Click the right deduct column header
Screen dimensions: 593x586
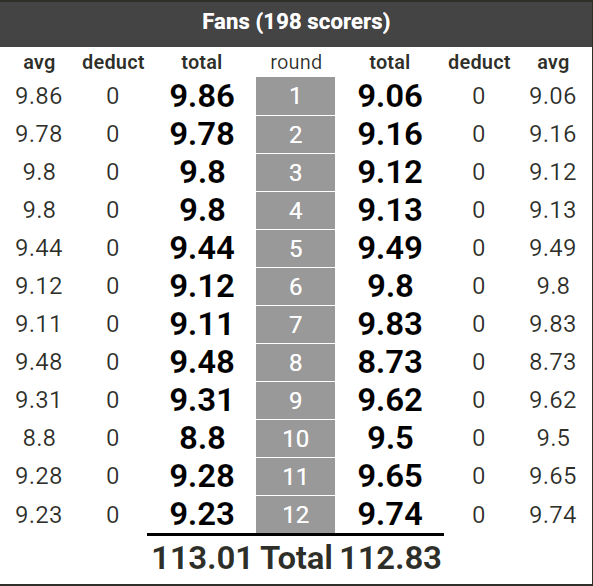pos(479,62)
